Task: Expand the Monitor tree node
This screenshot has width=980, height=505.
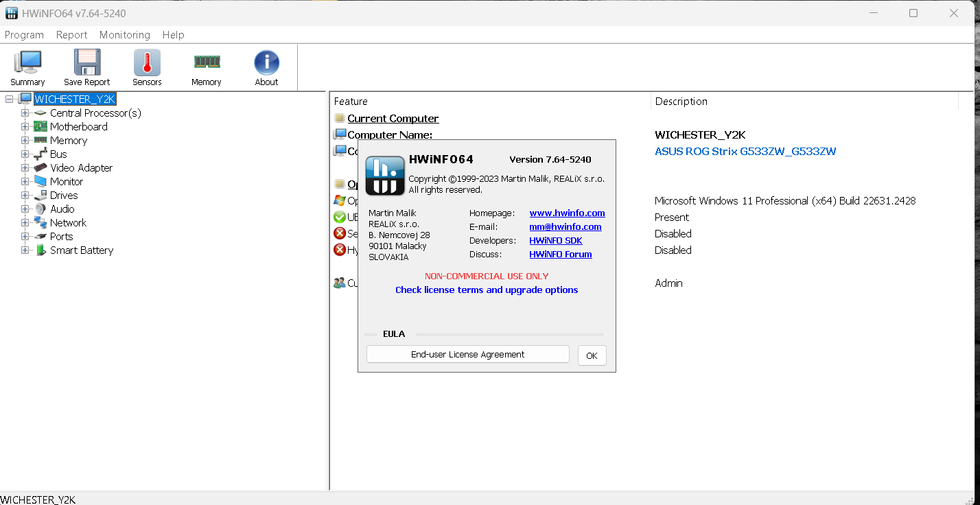Action: [25, 182]
